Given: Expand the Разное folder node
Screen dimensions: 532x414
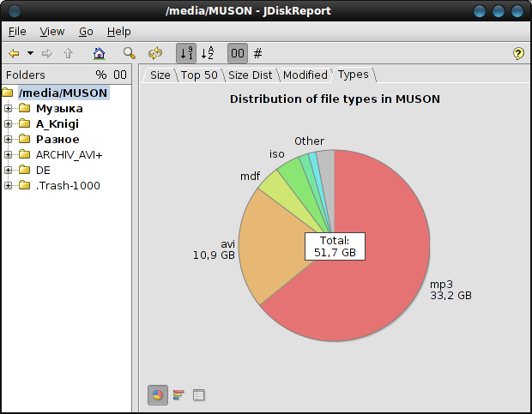Looking at the screenshot, I should point(8,139).
